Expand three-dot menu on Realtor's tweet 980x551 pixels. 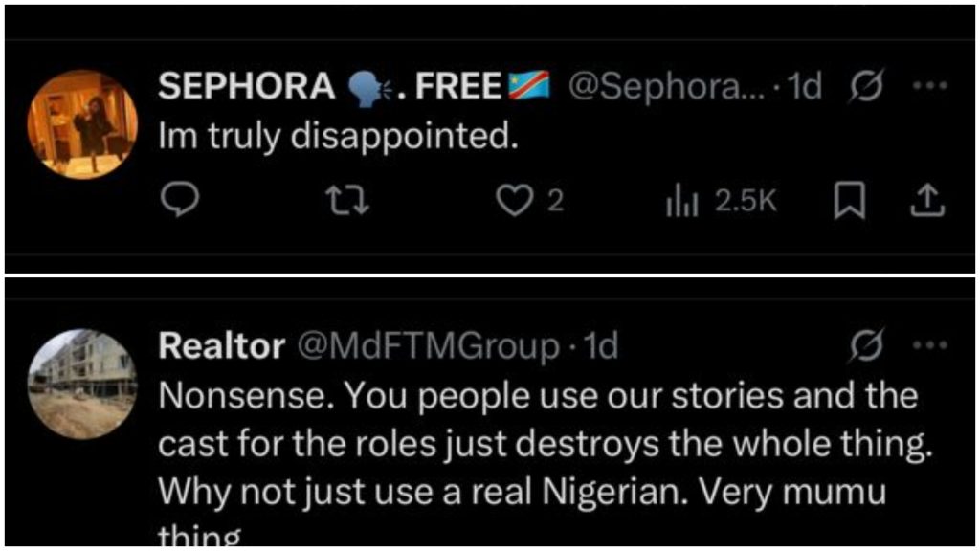click(x=929, y=345)
